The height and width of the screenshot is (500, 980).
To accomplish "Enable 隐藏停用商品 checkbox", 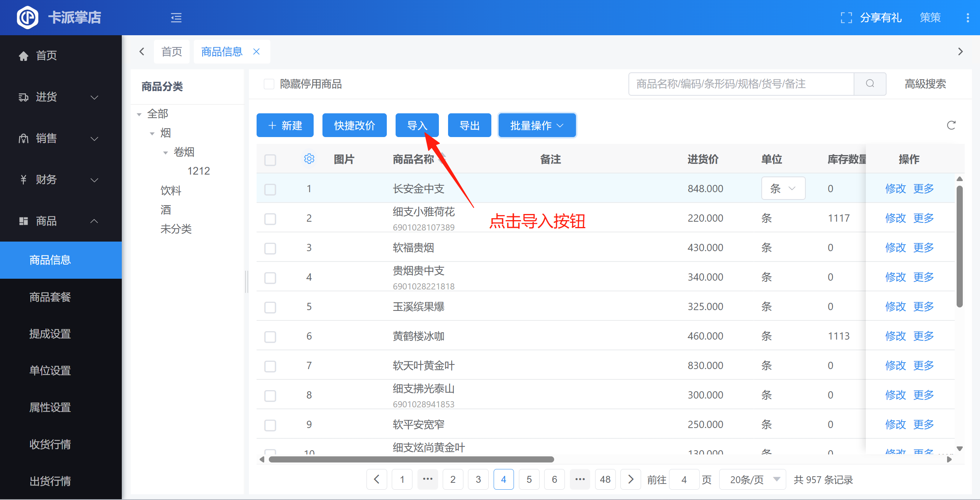I will point(269,84).
